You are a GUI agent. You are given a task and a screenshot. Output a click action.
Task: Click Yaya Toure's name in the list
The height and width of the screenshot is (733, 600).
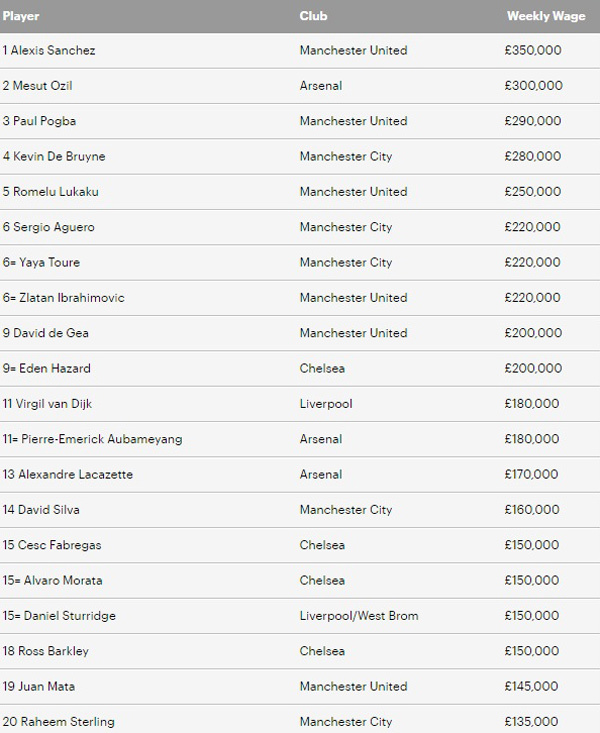click(46, 262)
